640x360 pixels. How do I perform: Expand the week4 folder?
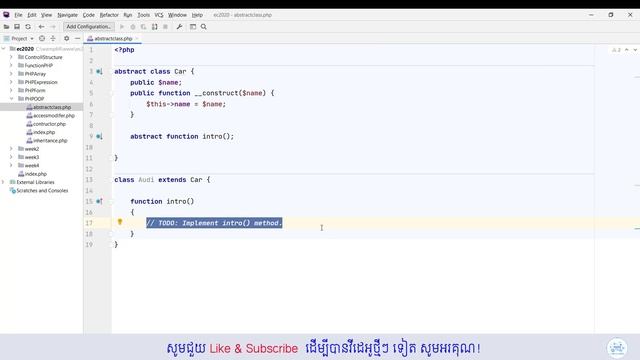tap(11, 165)
